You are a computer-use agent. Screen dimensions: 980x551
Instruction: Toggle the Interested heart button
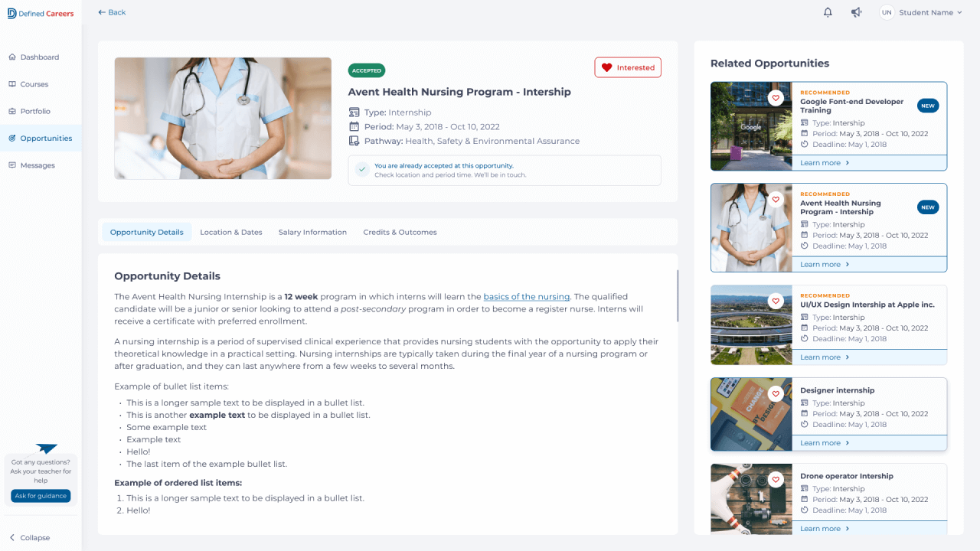[x=628, y=67]
